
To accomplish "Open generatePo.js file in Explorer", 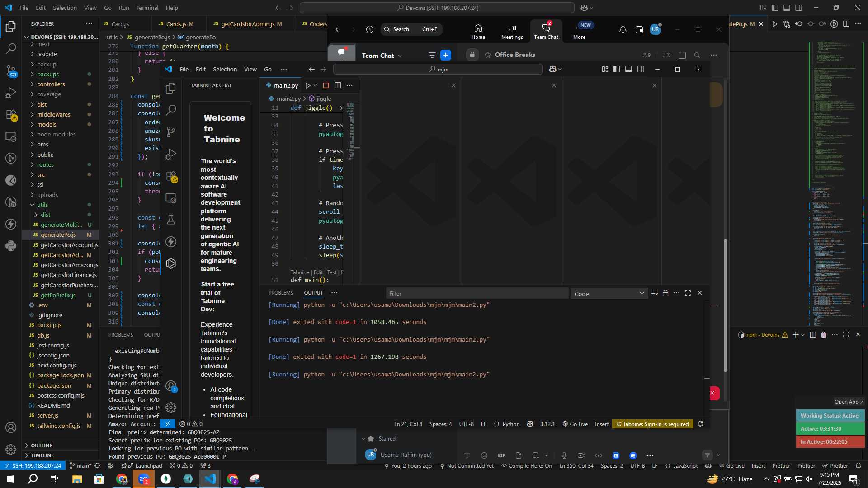I will [x=60, y=235].
